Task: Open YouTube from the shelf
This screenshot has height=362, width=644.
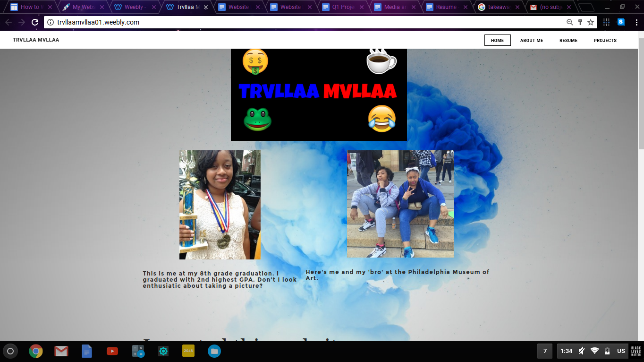Action: coord(112,351)
